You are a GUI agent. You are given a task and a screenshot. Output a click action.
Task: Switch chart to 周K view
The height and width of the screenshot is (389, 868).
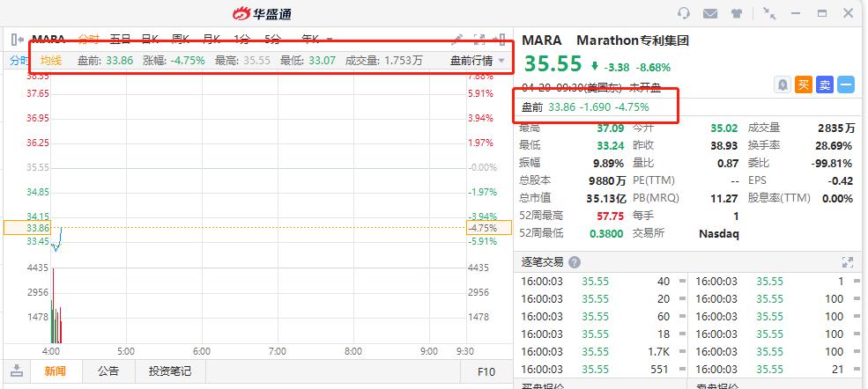click(181, 40)
